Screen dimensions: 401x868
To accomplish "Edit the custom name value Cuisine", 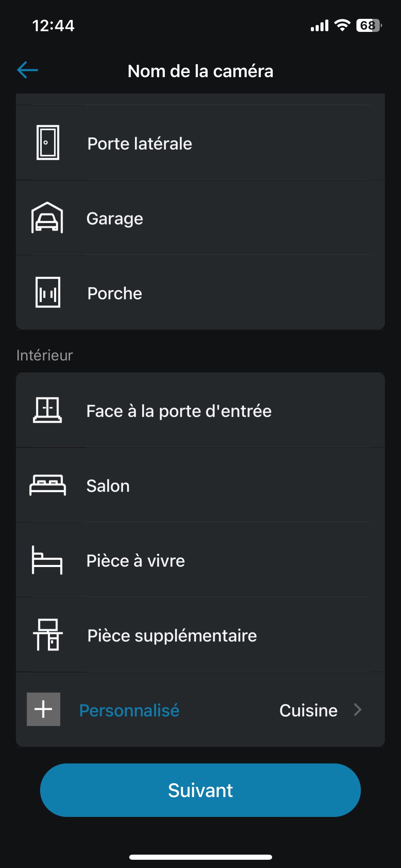I will pos(308,710).
